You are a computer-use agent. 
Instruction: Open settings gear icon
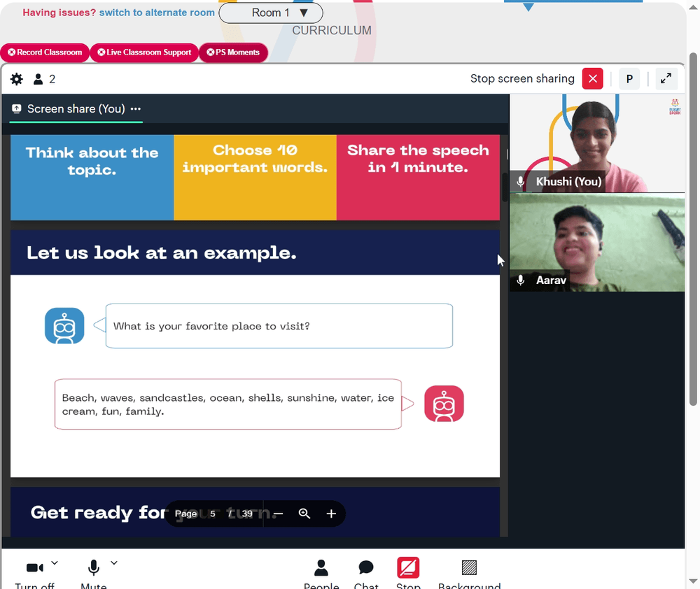17,79
